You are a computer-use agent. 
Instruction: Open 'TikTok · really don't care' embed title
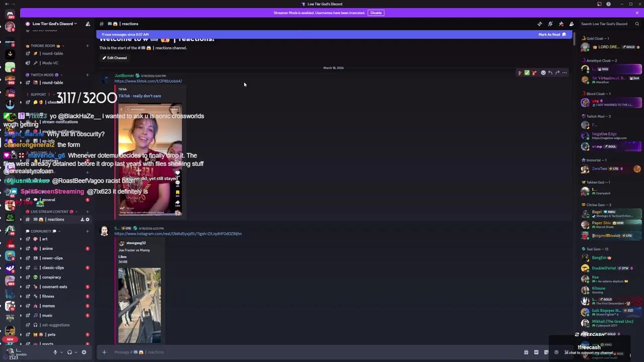coord(139,96)
